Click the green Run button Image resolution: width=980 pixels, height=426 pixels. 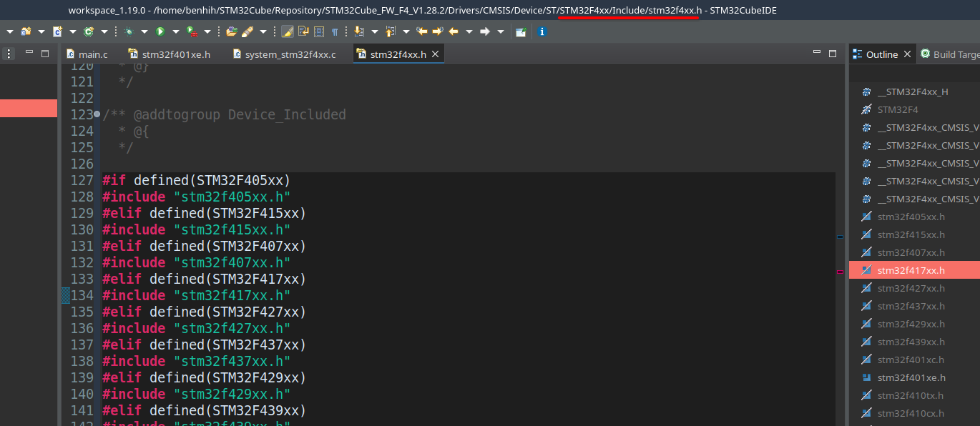pos(160,31)
